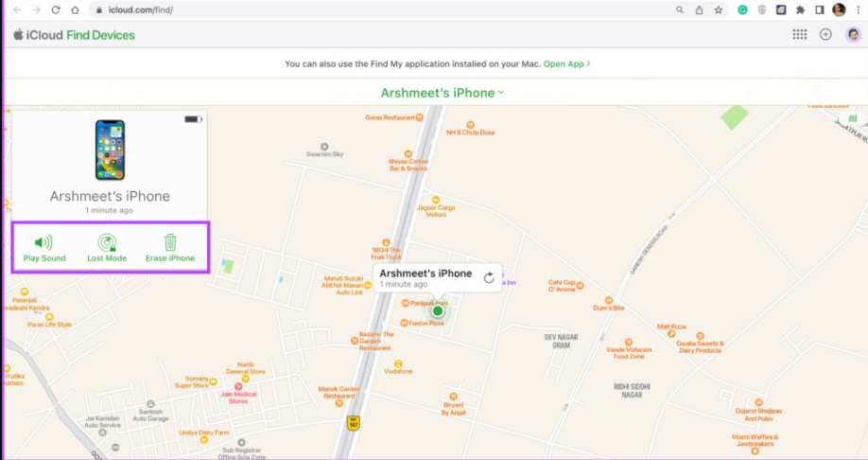Click the battery level indicator on device card
Image resolution: width=868 pixels, height=460 pixels.
tap(193, 119)
